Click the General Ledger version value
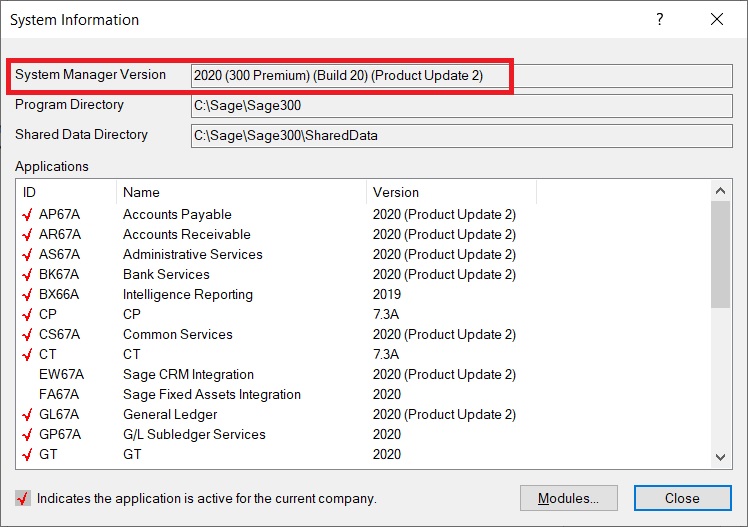This screenshot has width=748, height=527. 444,415
